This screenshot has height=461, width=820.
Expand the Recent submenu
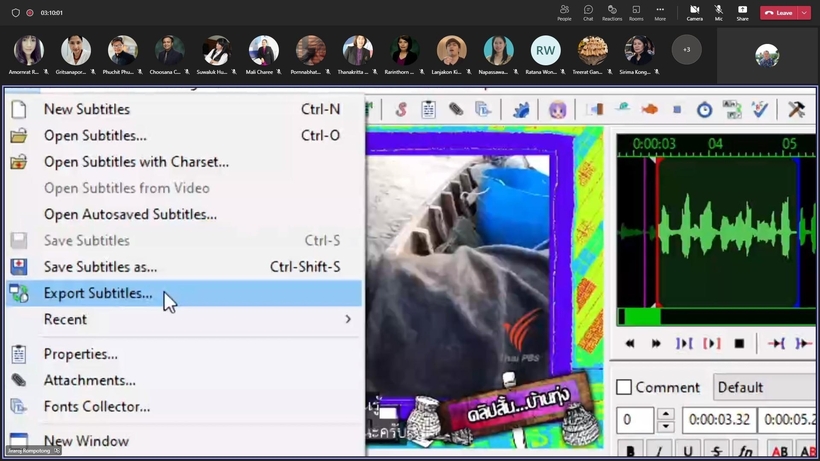(x=184, y=319)
